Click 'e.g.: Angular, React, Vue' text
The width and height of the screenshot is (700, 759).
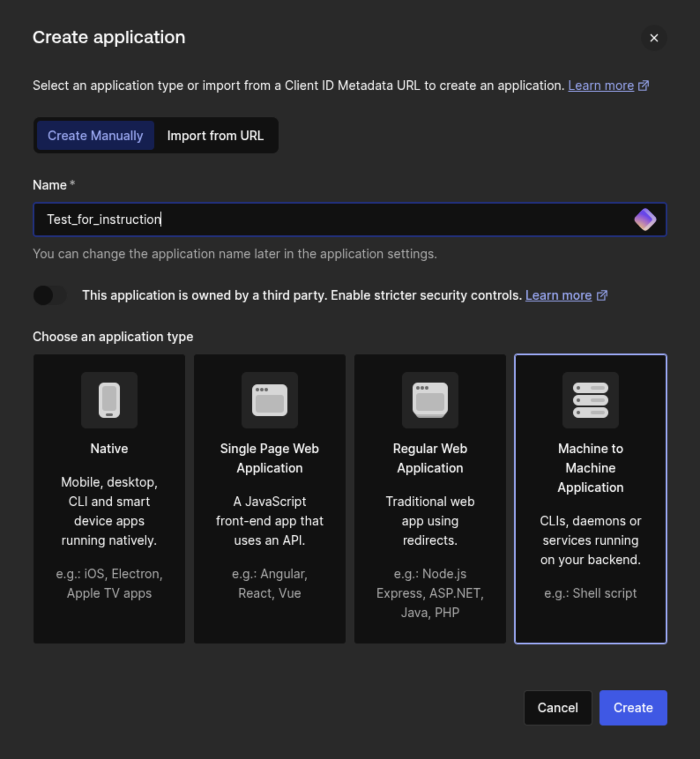coord(270,584)
